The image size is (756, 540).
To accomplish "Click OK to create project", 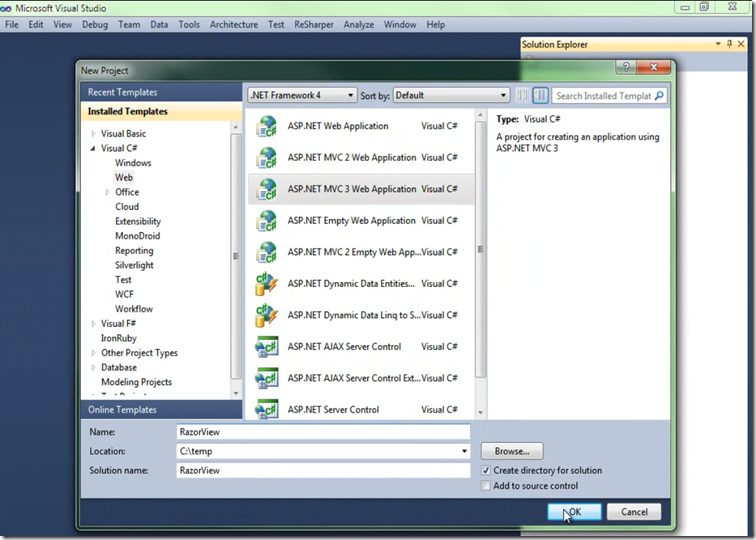I will [x=574, y=512].
